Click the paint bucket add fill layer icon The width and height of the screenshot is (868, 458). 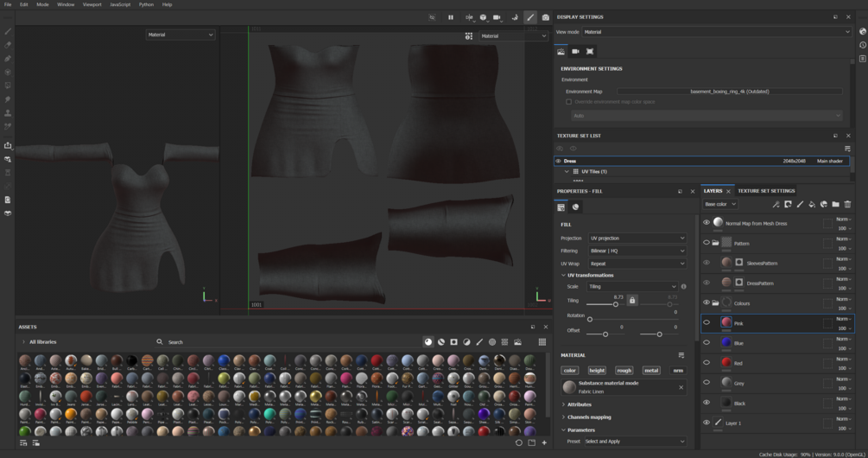point(812,205)
